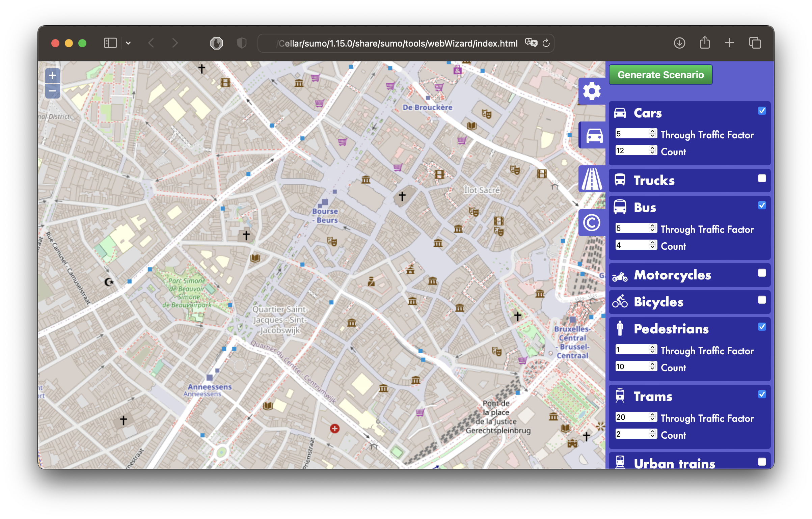
Task: Open Safari tab overview
Action: (x=755, y=43)
